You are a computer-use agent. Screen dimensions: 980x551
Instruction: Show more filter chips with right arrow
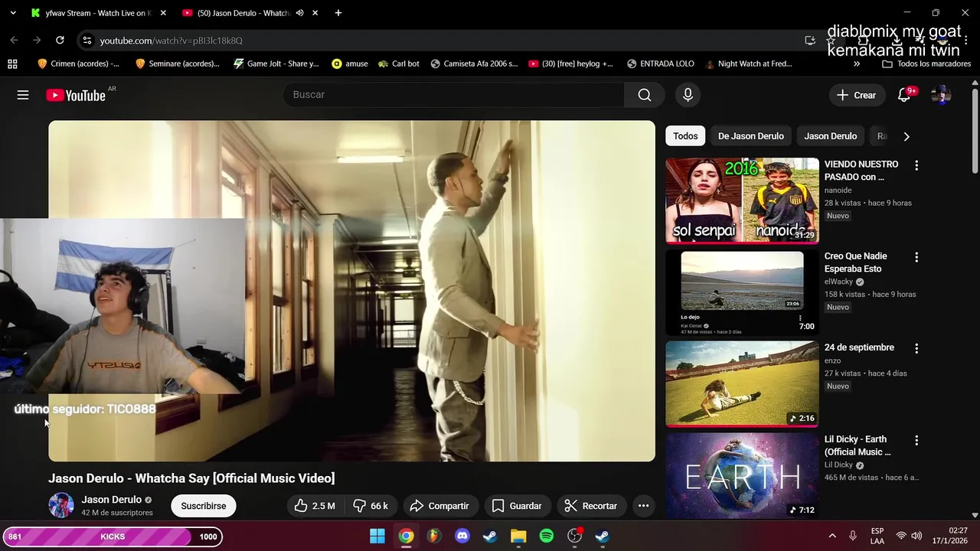906,136
